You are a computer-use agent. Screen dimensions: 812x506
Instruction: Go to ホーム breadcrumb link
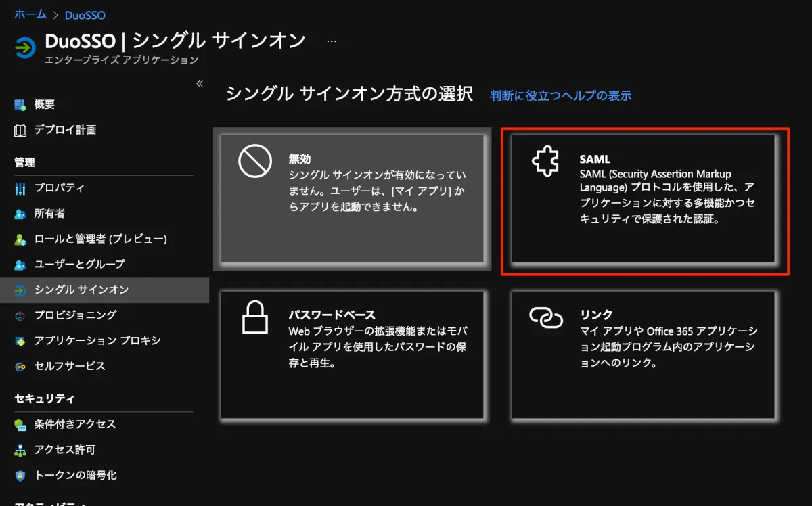coord(30,14)
